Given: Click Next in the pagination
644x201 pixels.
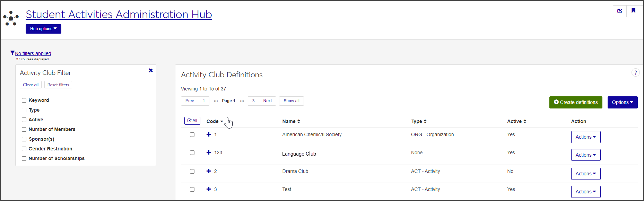Looking at the screenshot, I should coord(267,101).
